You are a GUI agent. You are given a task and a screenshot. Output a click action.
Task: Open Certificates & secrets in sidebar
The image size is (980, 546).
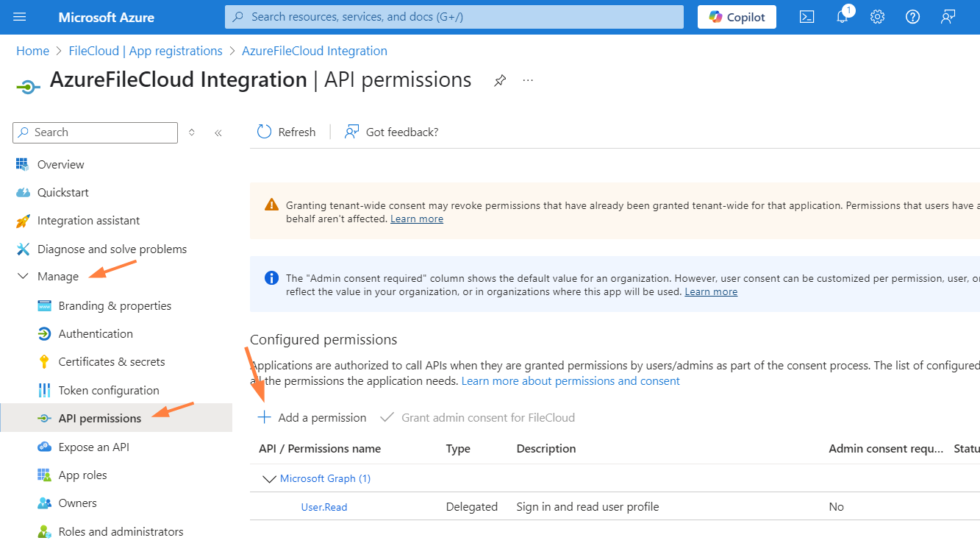pos(111,362)
